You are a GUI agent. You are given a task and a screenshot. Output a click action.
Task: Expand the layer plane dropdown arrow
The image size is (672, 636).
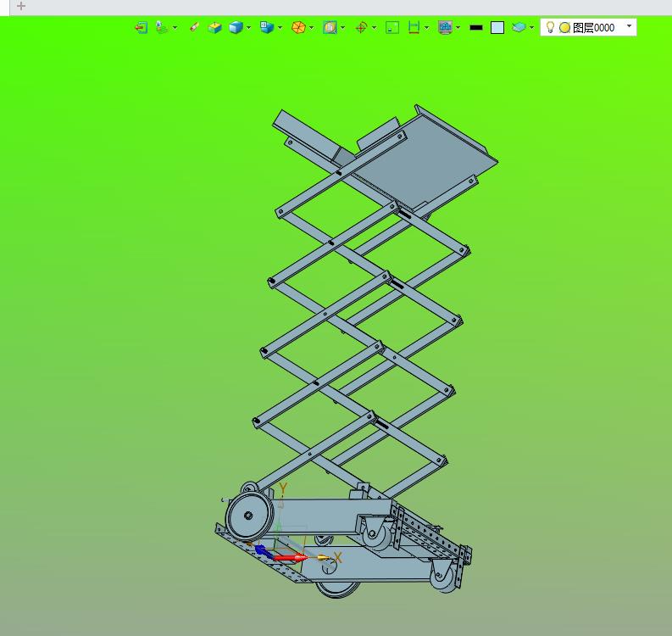(x=532, y=27)
